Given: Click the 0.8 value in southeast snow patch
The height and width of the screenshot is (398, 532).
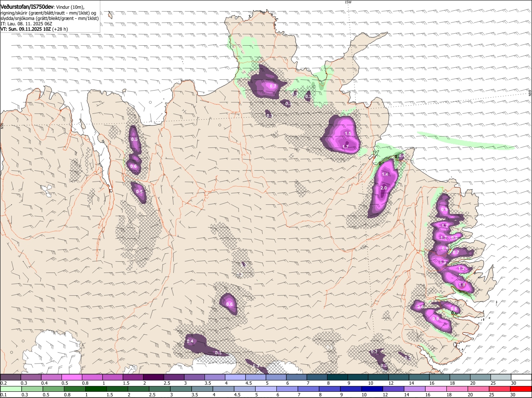Looking at the screenshot, I should (x=420, y=307).
